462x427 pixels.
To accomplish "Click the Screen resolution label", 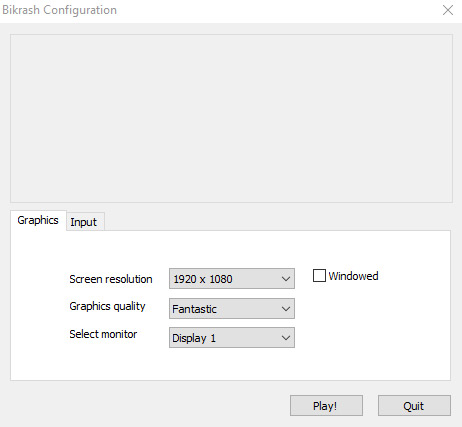I will tap(111, 279).
